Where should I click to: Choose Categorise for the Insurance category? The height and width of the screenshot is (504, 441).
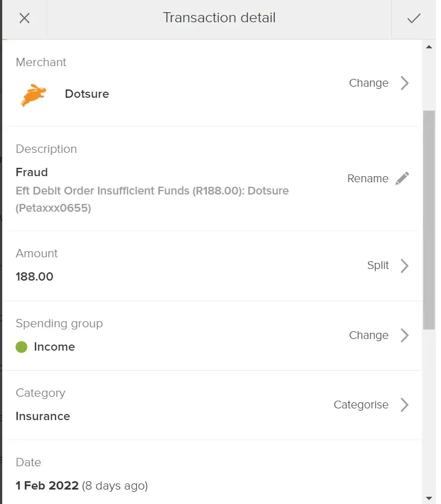[361, 405]
